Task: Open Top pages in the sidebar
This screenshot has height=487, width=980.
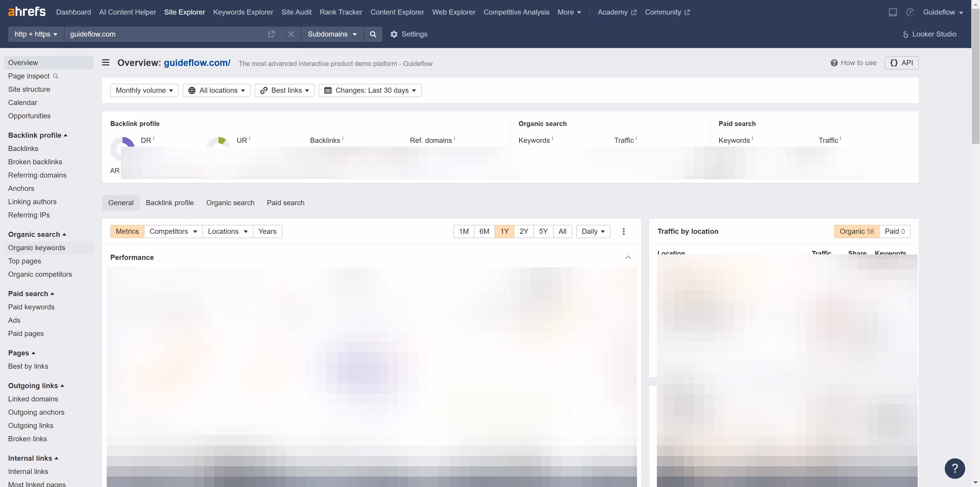Action: pos(24,261)
